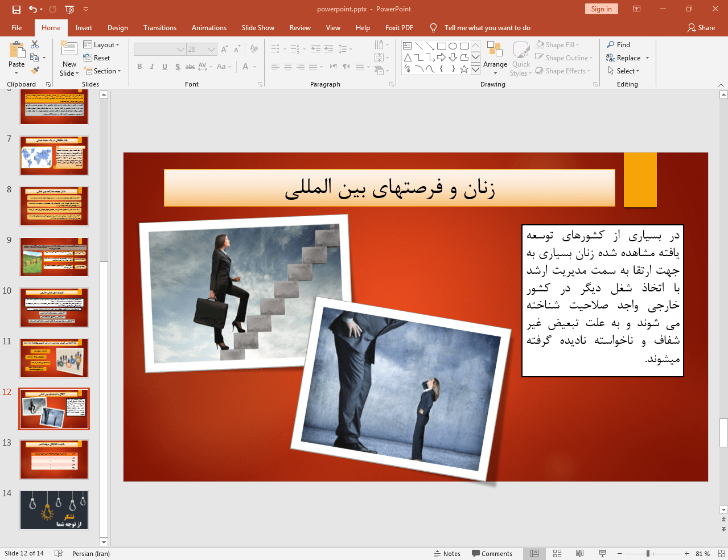The height and width of the screenshot is (560, 728).
Task: Open the font name dropdown
Action: pos(180,50)
